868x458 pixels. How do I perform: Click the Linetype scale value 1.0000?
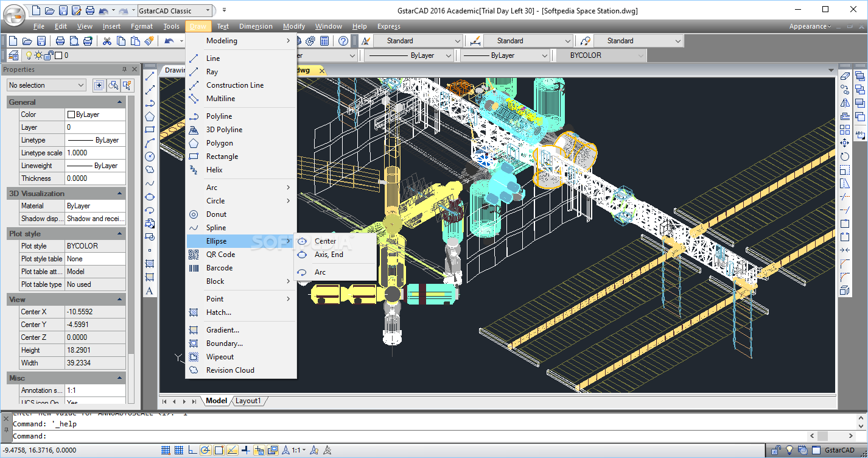point(95,153)
